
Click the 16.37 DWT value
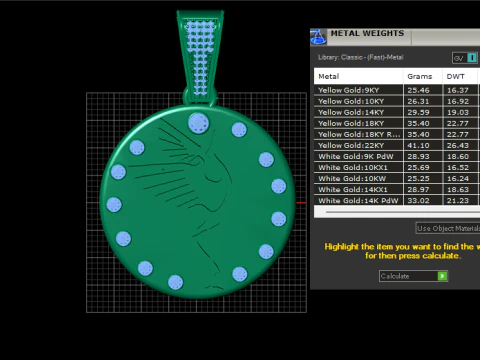(x=458, y=90)
